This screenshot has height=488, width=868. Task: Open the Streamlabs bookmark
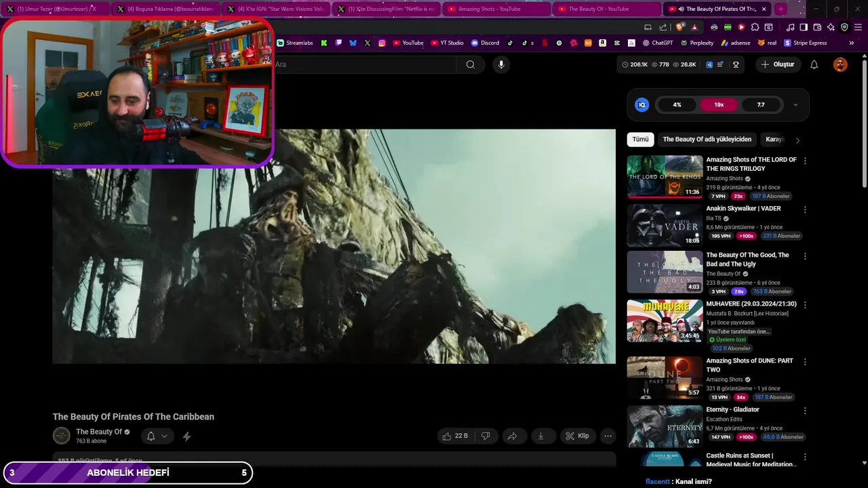(x=294, y=43)
